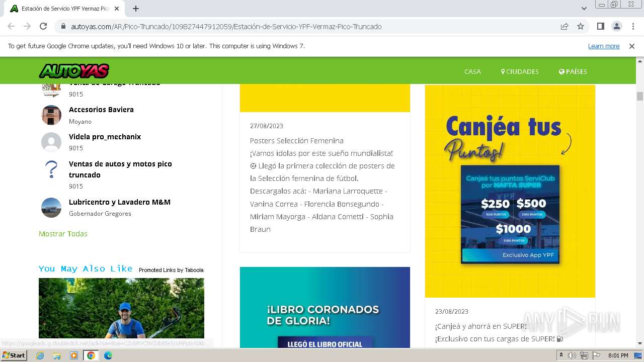The height and width of the screenshot is (362, 644).
Task: Show hidden tray icons arrow
Action: pyautogui.click(x=561, y=355)
